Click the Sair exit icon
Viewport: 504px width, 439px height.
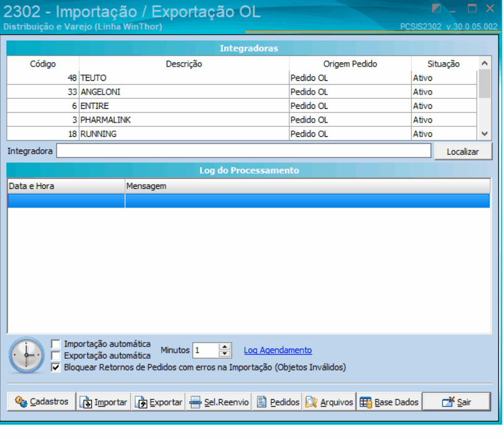click(x=448, y=402)
